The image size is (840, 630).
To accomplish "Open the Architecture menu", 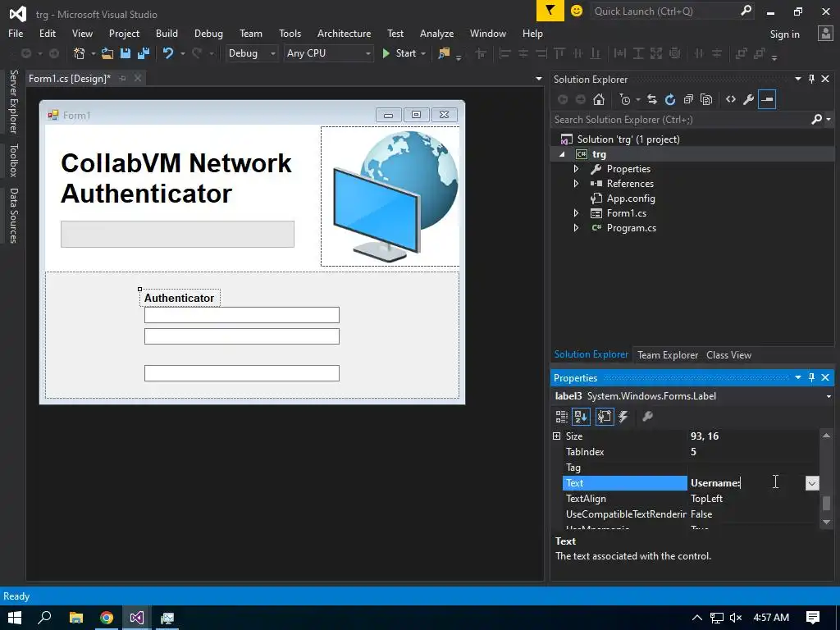I will point(344,33).
